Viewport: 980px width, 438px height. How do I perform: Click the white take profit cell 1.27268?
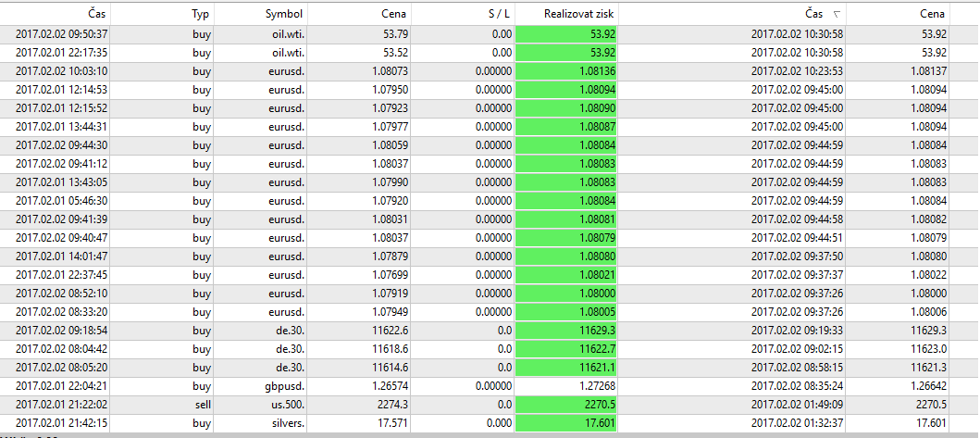(x=566, y=386)
